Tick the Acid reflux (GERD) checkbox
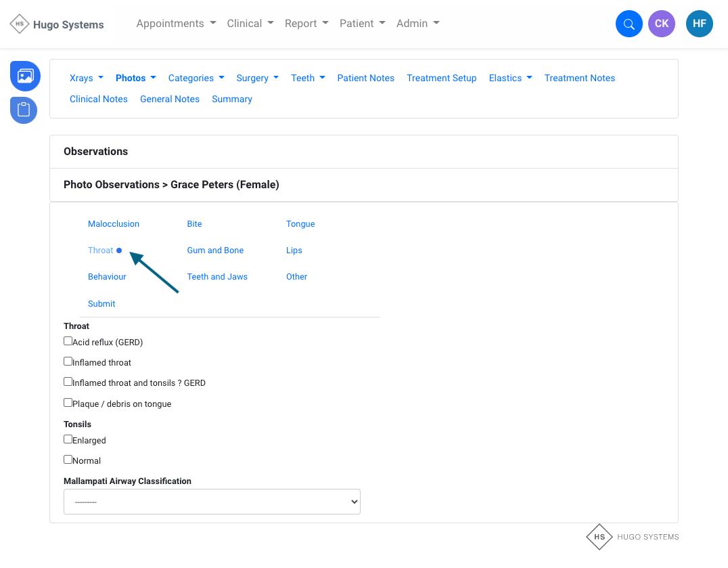This screenshot has height=568, width=728. [x=68, y=341]
